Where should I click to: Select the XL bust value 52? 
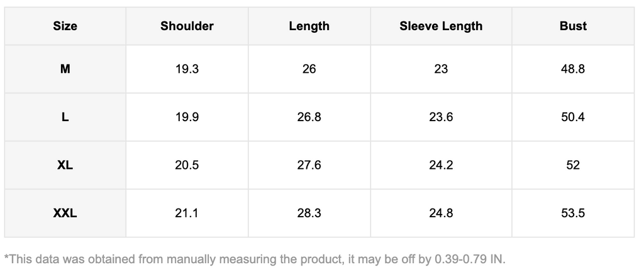573,166
